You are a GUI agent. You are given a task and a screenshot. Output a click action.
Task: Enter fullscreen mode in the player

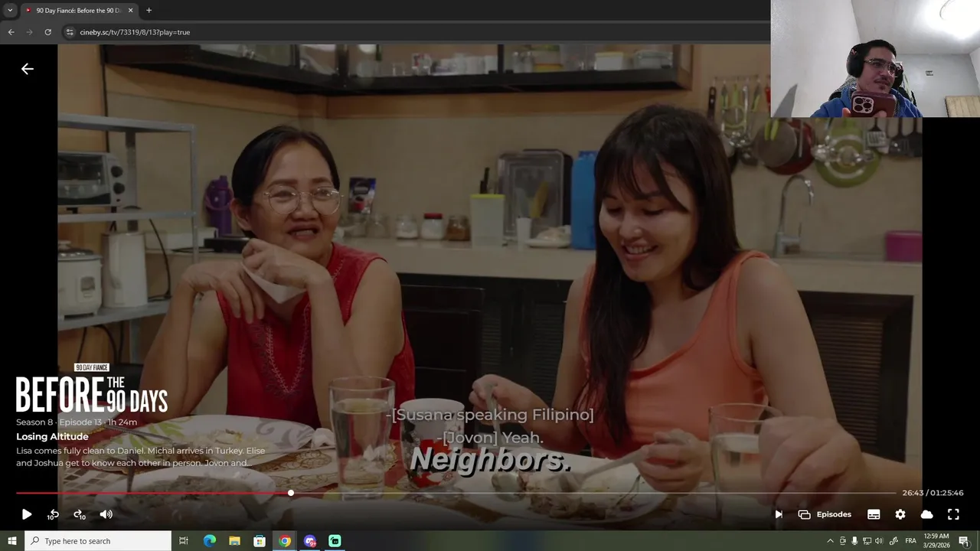click(x=953, y=514)
